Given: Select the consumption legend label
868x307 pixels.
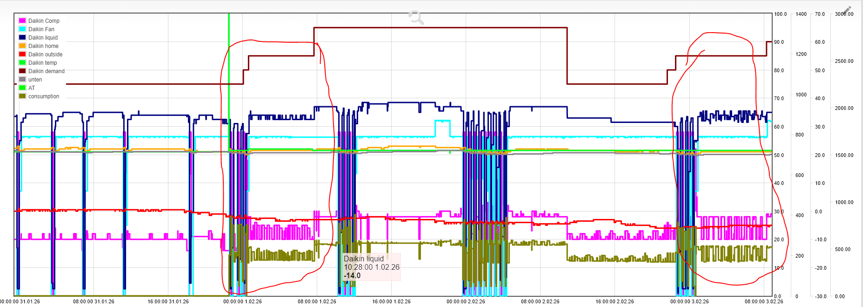Looking at the screenshot, I should click(44, 96).
